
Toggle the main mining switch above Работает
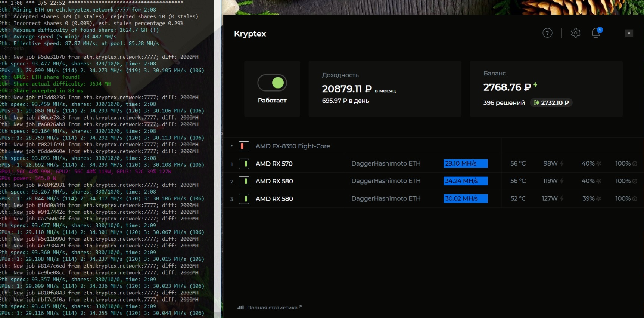(x=272, y=83)
